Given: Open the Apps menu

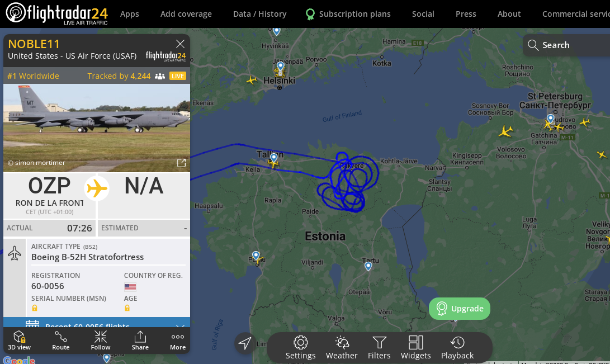Looking at the screenshot, I should 130,14.
